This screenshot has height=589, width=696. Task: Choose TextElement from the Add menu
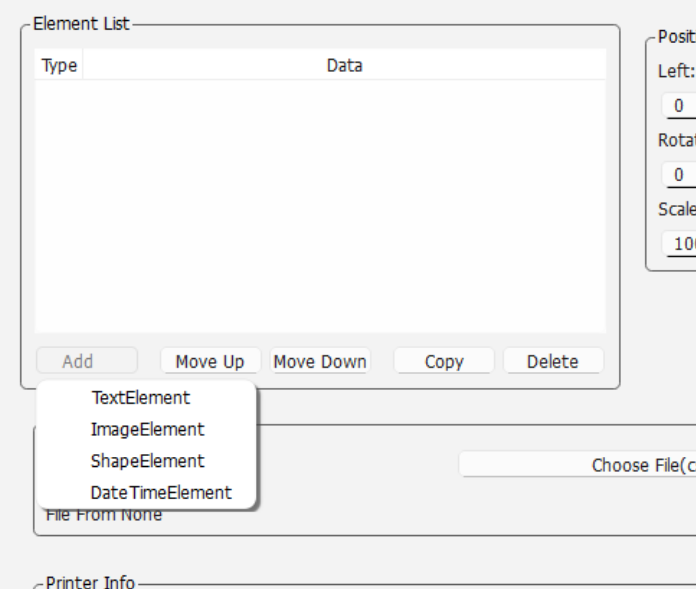pos(146,398)
